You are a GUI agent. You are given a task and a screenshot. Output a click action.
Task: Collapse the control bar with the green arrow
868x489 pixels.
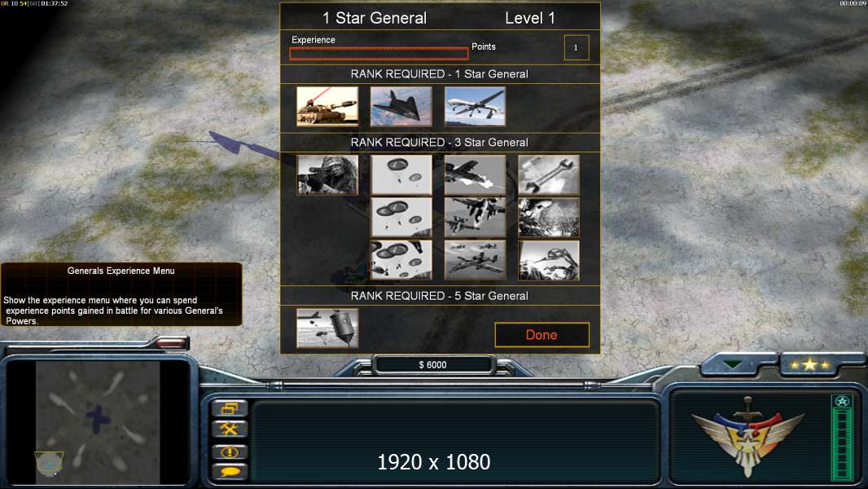tap(733, 365)
